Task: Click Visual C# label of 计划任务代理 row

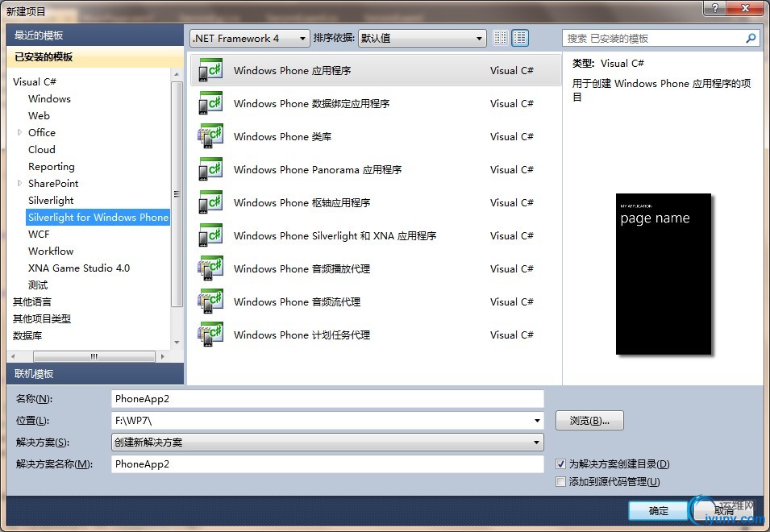Action: (x=512, y=335)
